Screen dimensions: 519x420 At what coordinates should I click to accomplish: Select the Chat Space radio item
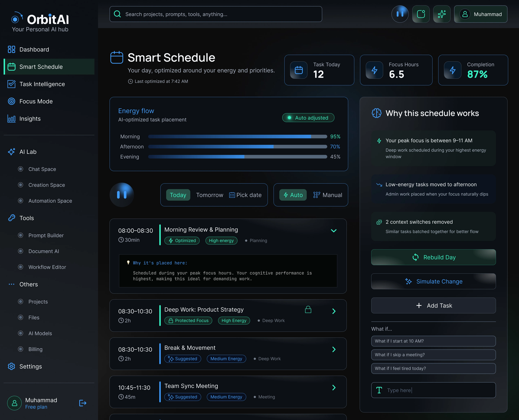(21, 169)
